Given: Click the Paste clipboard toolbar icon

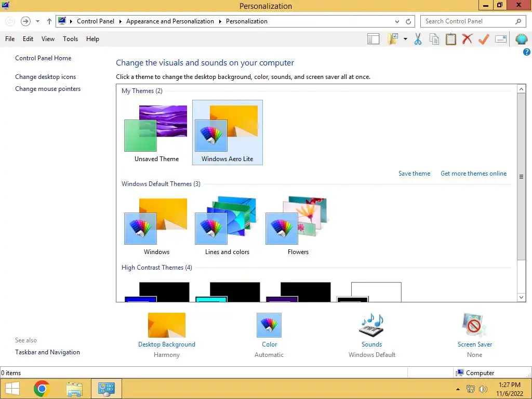Looking at the screenshot, I should tap(450, 39).
